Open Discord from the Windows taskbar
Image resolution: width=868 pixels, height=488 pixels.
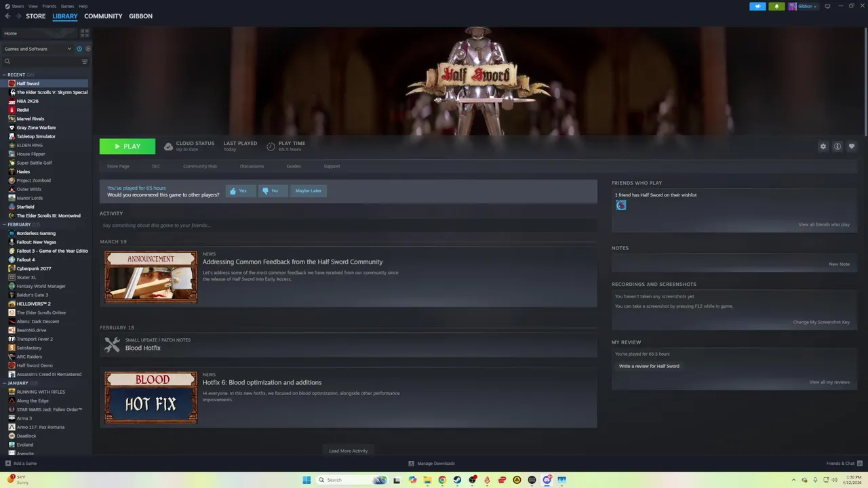[547, 480]
